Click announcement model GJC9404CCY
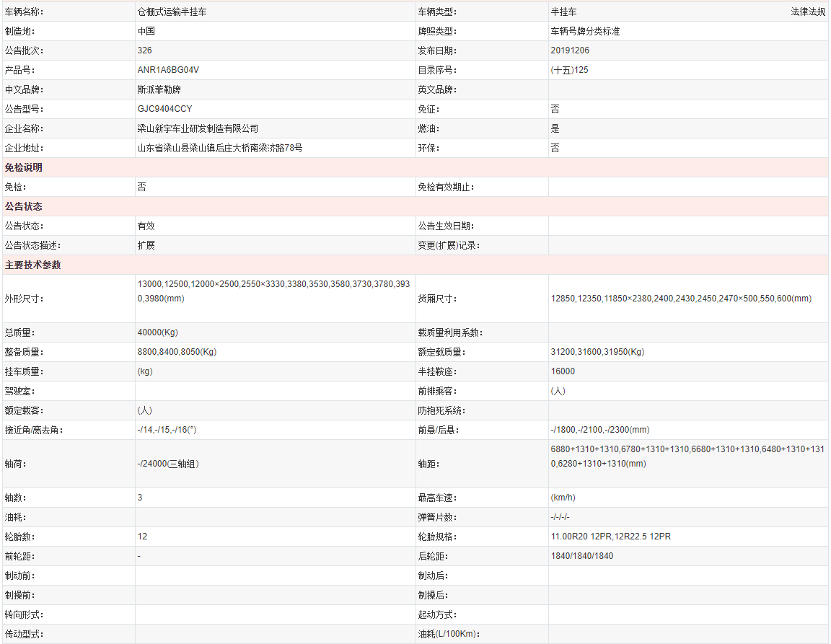Image resolution: width=831 pixels, height=644 pixels. pyautogui.click(x=164, y=110)
